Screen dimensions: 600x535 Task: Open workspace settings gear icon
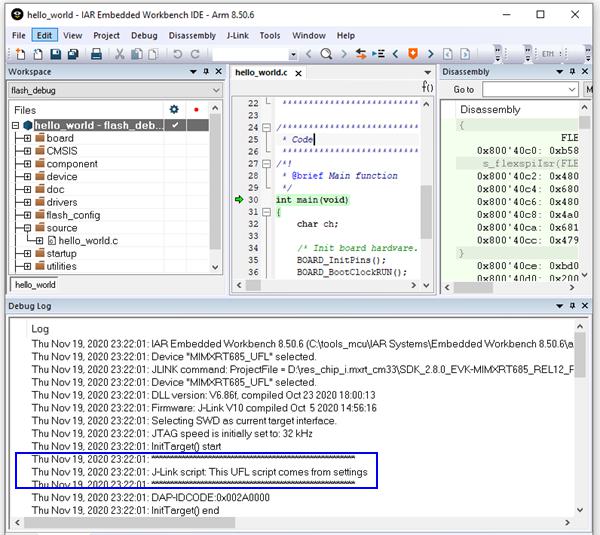pos(174,110)
